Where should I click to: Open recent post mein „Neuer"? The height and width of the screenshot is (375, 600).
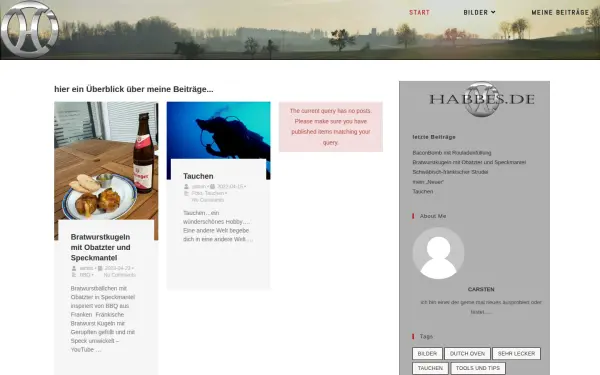[428, 182]
